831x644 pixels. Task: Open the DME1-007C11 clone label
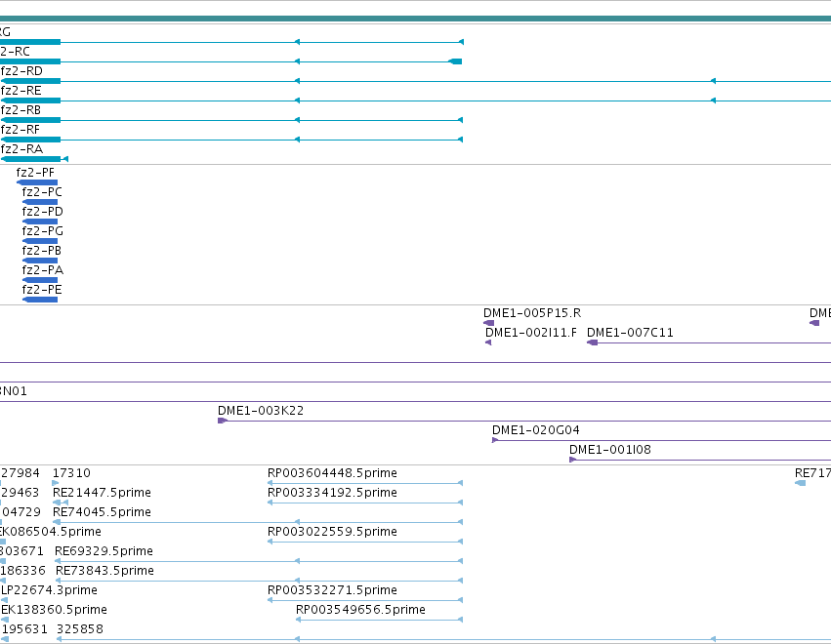pos(630,333)
